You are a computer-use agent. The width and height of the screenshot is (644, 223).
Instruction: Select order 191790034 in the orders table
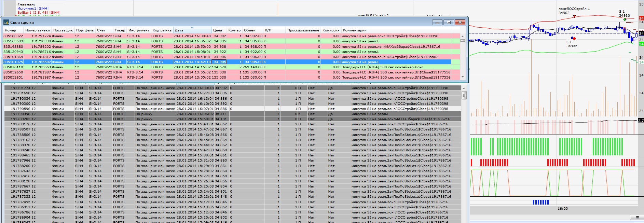(232, 98)
